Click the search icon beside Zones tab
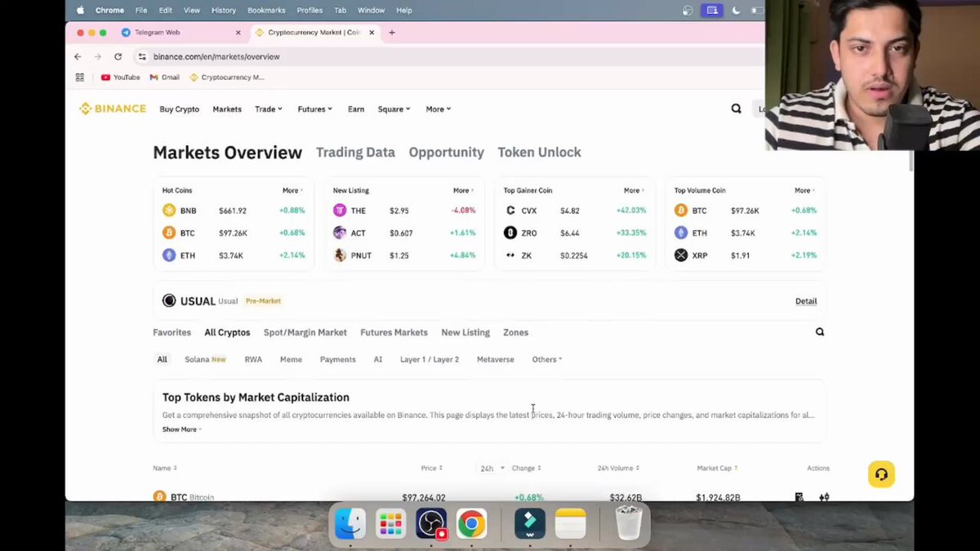 click(x=820, y=332)
